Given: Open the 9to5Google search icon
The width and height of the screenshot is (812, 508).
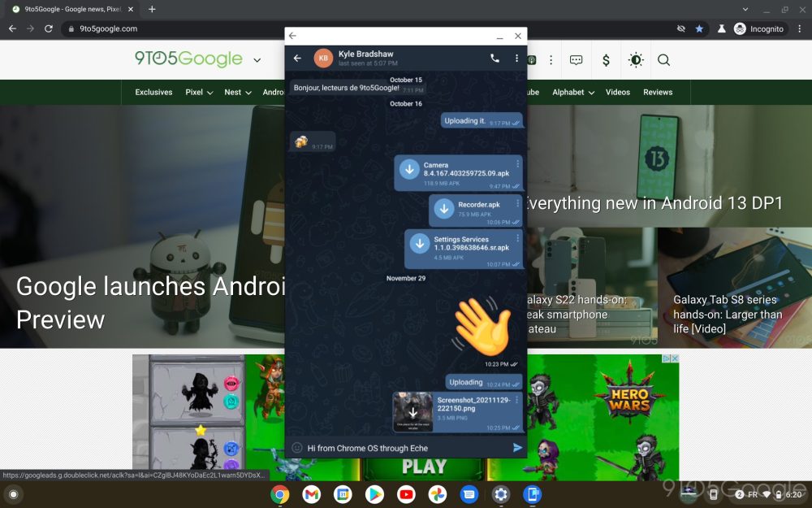Looking at the screenshot, I should pos(663,60).
